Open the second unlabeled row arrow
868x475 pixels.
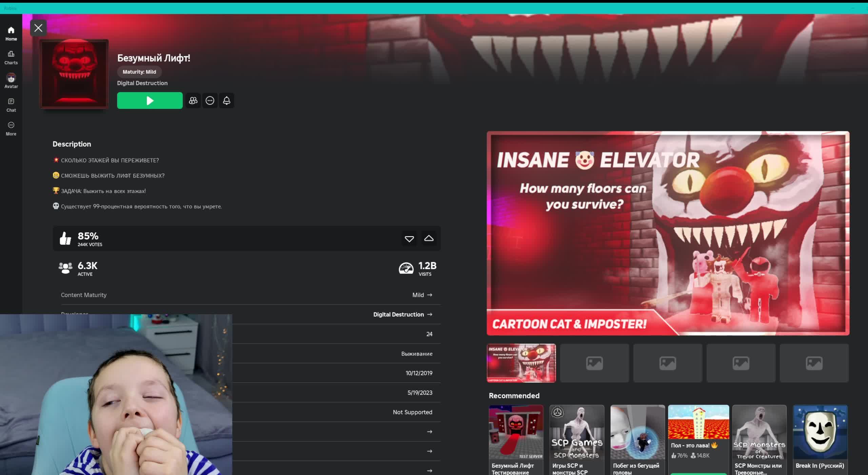coord(430,451)
